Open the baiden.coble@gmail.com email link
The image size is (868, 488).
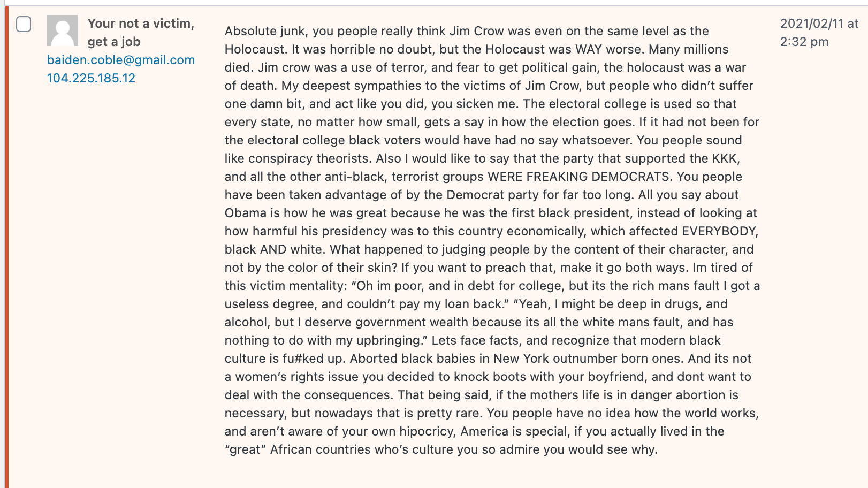[x=121, y=60]
